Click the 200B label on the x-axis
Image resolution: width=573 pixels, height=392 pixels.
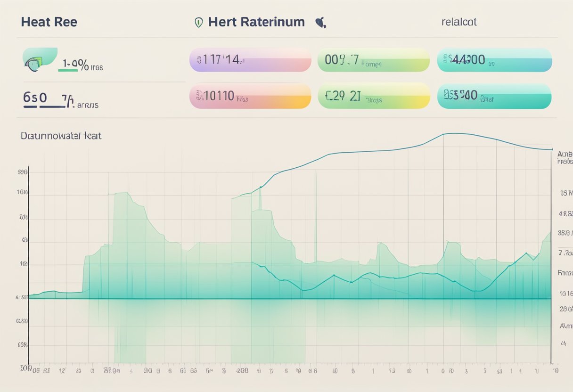pos(242,371)
